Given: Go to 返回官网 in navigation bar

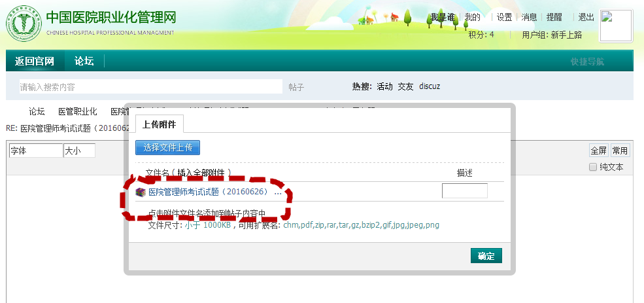Looking at the screenshot, I should click(35, 62).
